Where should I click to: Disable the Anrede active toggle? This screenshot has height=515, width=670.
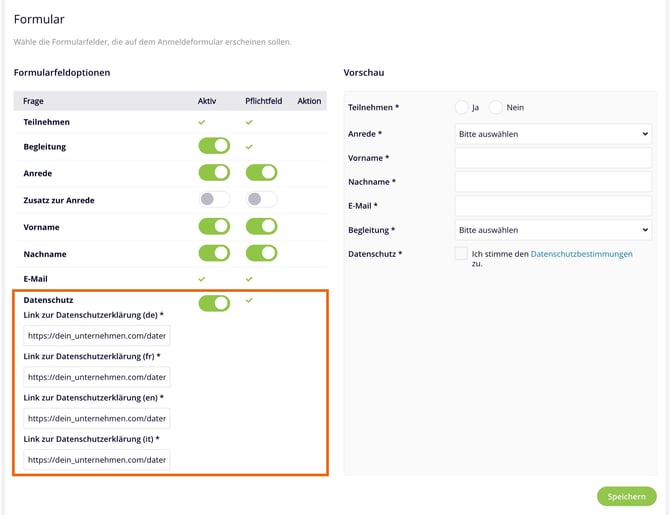click(214, 173)
